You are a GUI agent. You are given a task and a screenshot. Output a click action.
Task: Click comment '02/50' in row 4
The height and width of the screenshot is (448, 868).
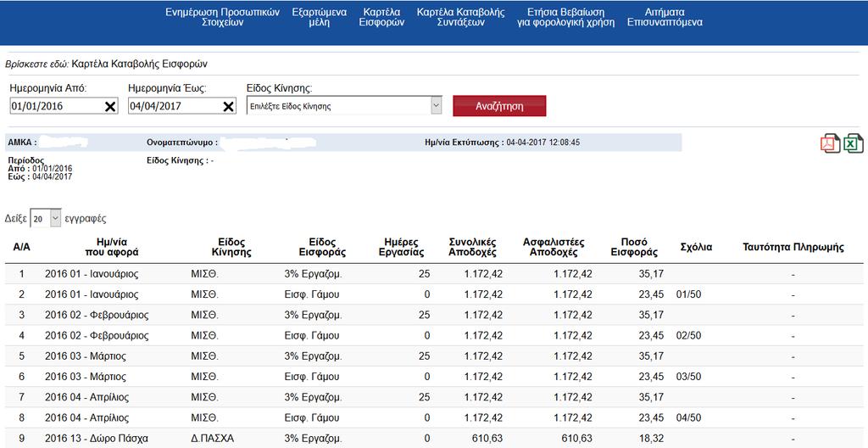[688, 335]
